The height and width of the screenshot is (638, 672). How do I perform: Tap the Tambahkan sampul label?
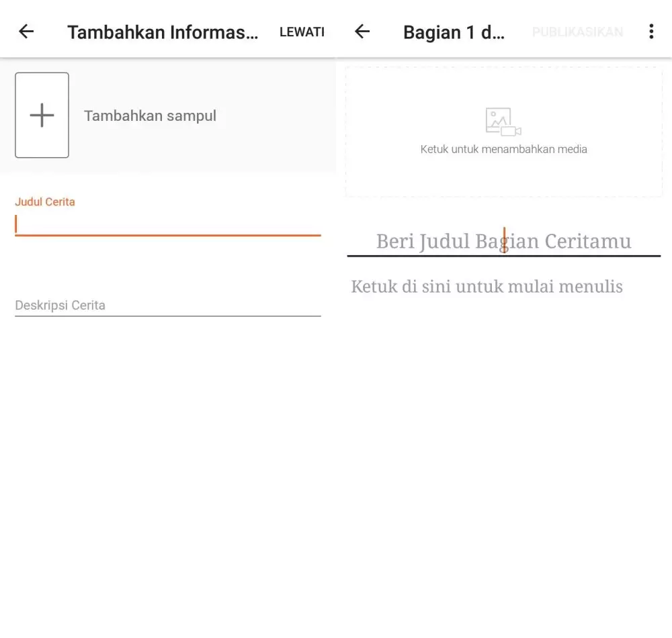(150, 116)
